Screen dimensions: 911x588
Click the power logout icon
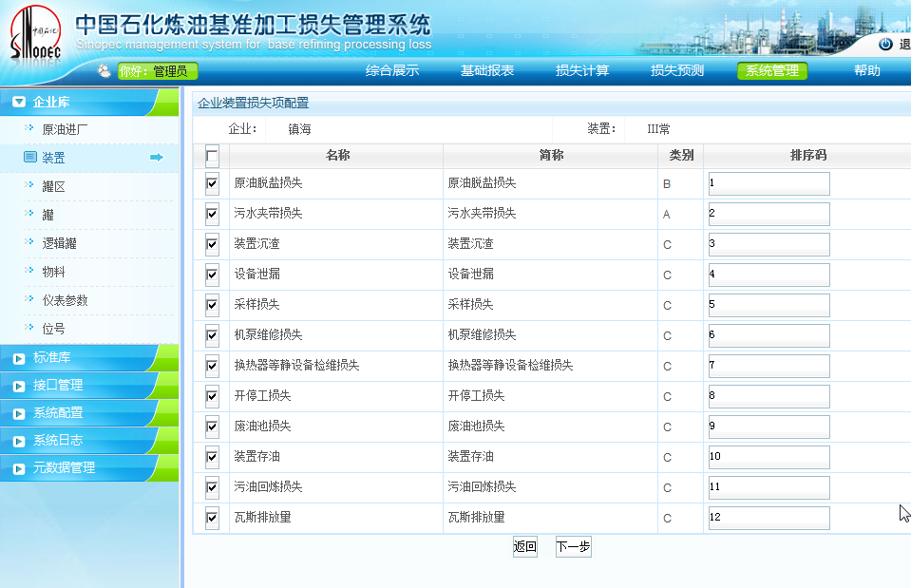(x=885, y=44)
